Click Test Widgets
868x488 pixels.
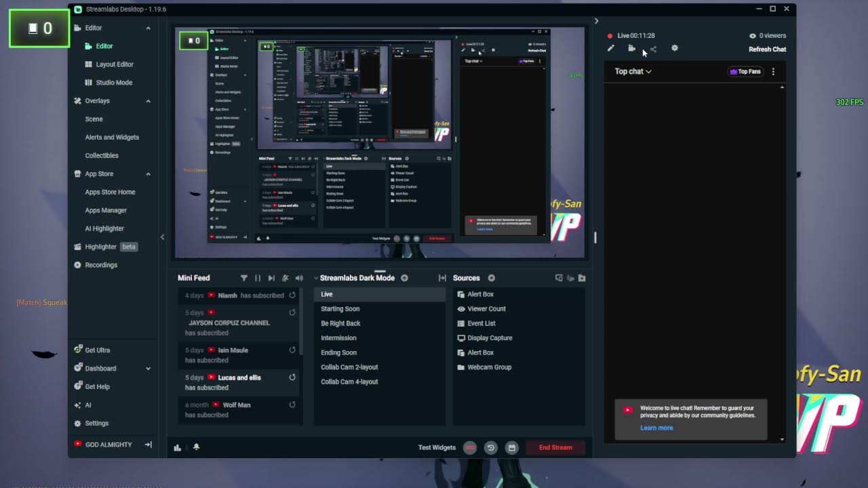437,447
